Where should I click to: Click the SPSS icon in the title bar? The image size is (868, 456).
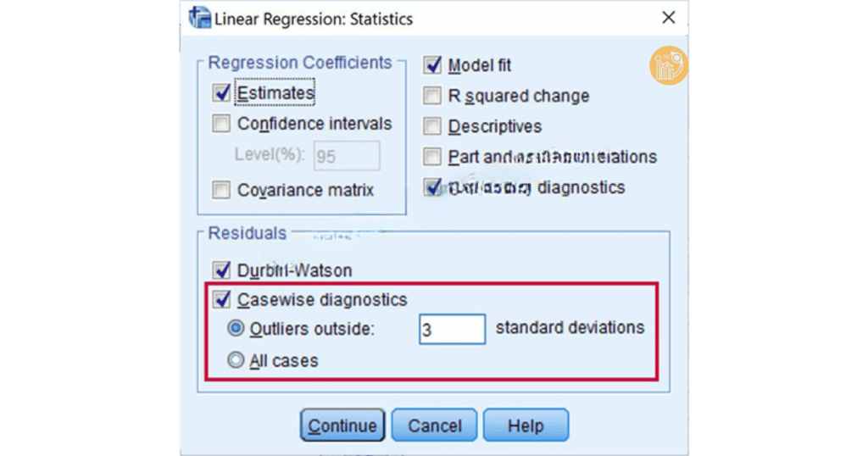tap(200, 17)
